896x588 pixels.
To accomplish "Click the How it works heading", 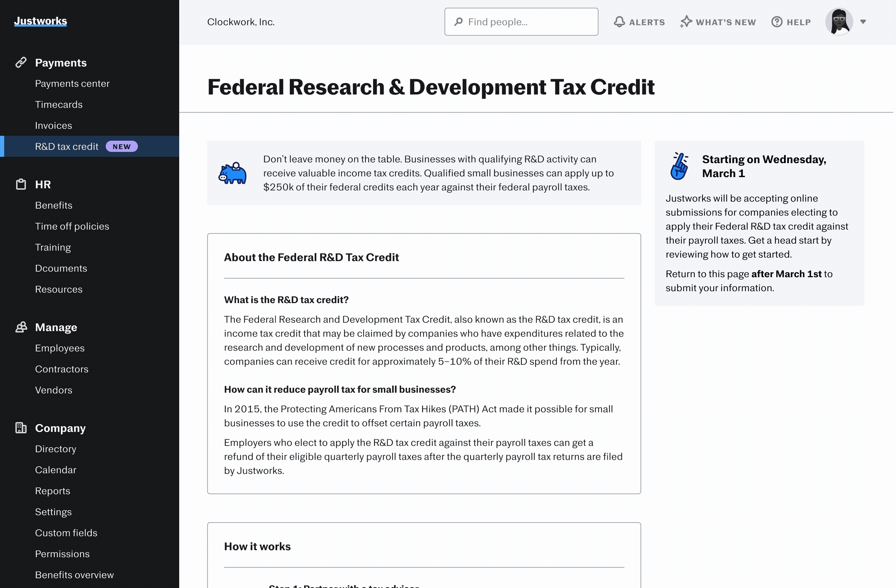I will [x=258, y=547].
